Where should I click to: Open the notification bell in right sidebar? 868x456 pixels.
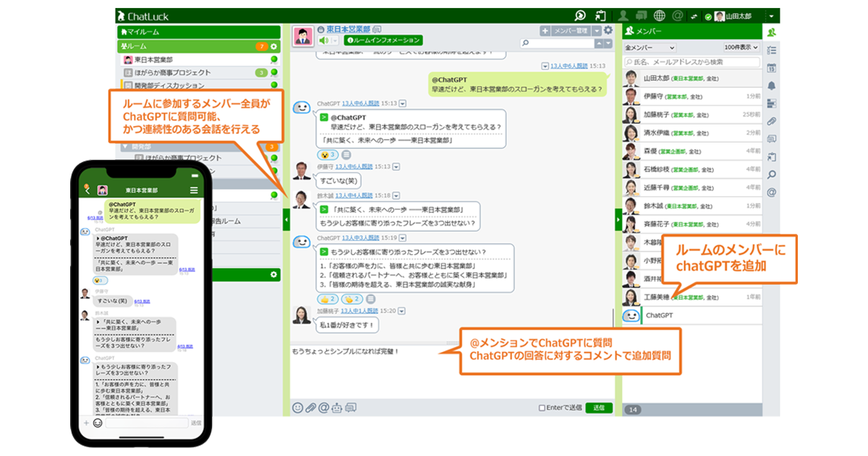click(x=772, y=85)
